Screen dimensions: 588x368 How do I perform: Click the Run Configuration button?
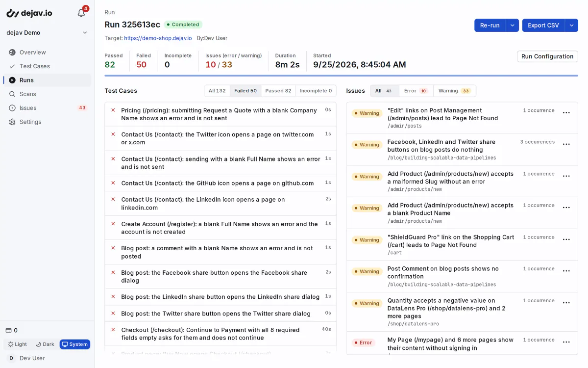547,56
